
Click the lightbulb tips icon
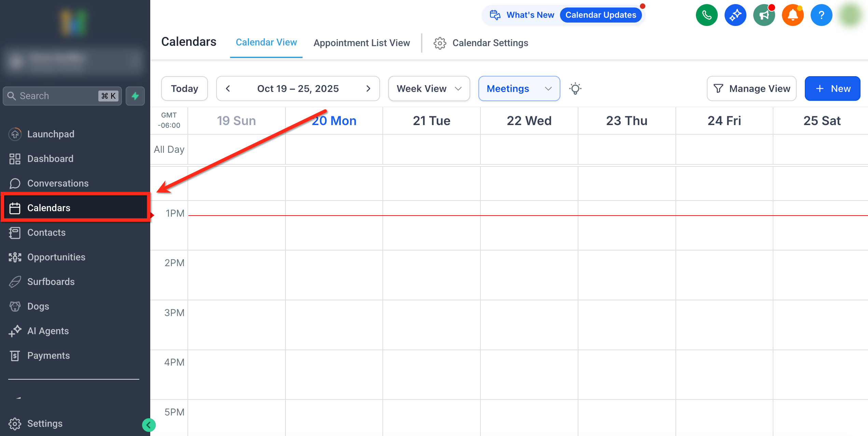[x=575, y=89]
